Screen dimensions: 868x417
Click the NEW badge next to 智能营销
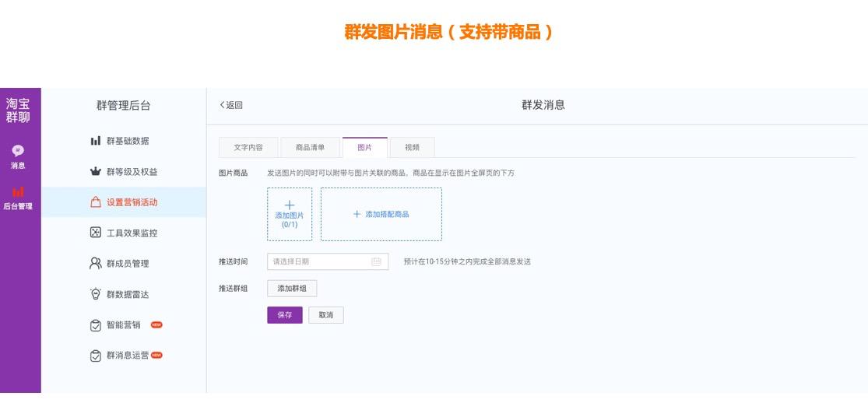pyautogui.click(x=156, y=324)
